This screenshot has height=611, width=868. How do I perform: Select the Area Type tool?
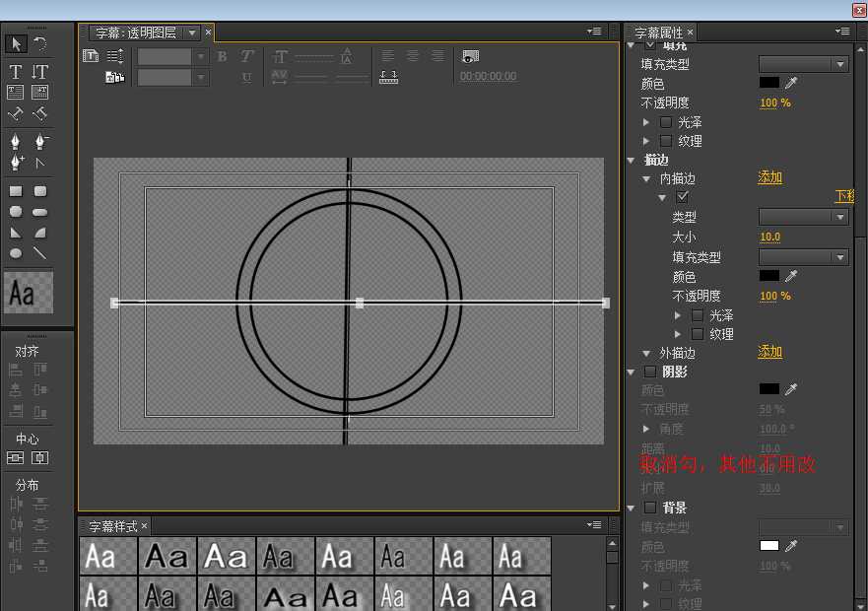[x=16, y=92]
